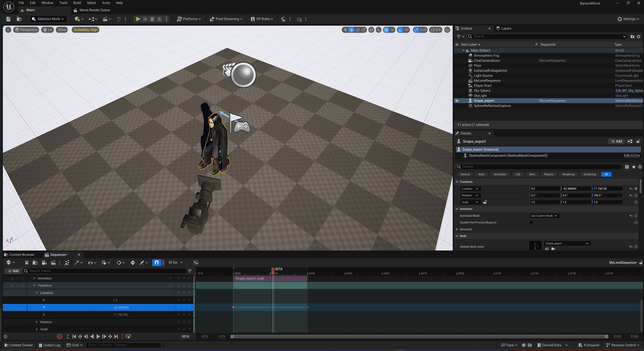This screenshot has height=351, width=644.
Task: Select the rotate transform gizmo tool
Action: [x=358, y=30]
